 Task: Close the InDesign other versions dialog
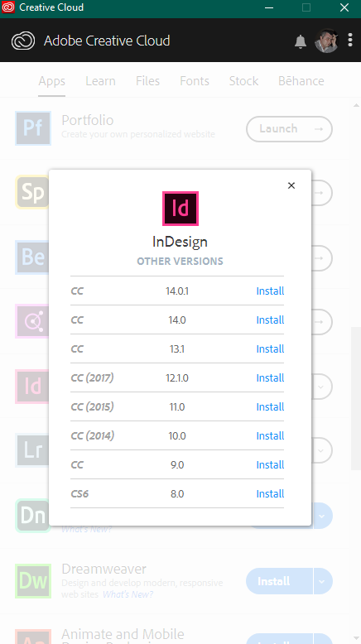click(x=291, y=185)
